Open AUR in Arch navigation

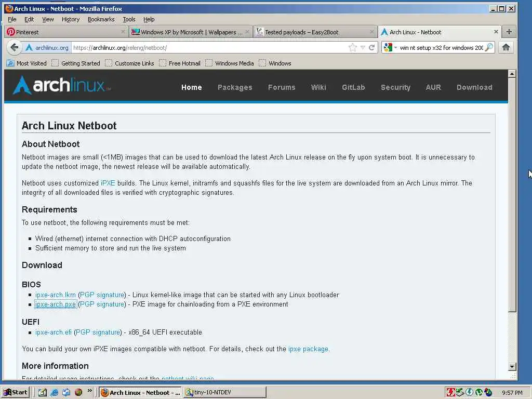pyautogui.click(x=433, y=87)
